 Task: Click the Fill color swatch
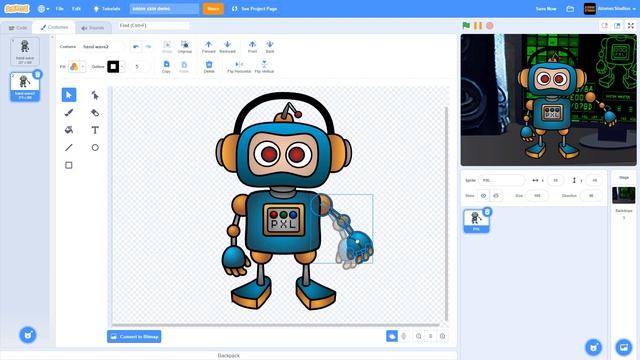(x=74, y=67)
